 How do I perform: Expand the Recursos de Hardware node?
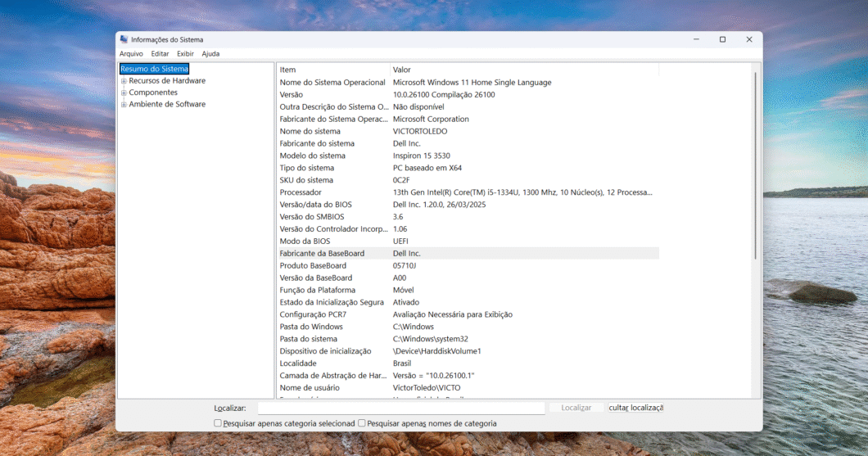point(124,81)
